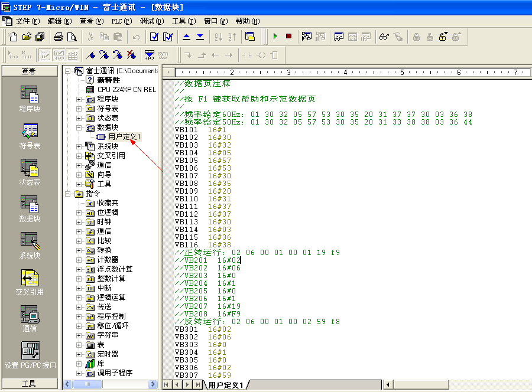The image size is (532, 392).
Task: Click the open file folder icon
Action: [27, 37]
